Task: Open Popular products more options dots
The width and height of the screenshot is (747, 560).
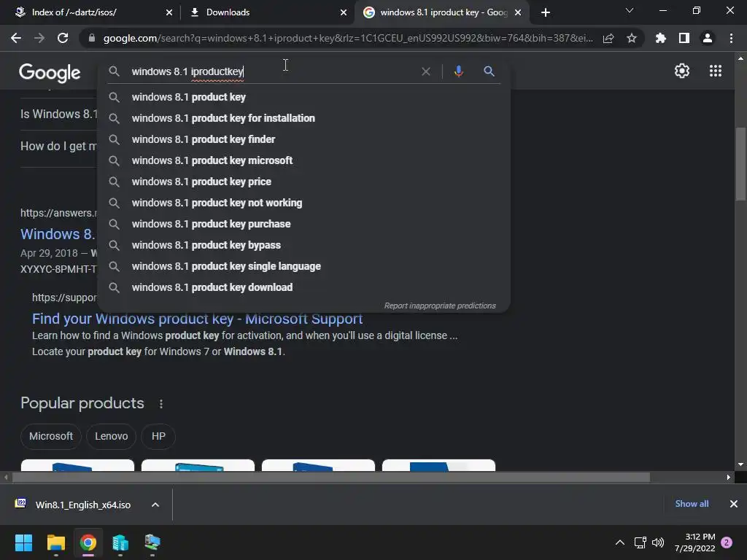Action: (161, 404)
